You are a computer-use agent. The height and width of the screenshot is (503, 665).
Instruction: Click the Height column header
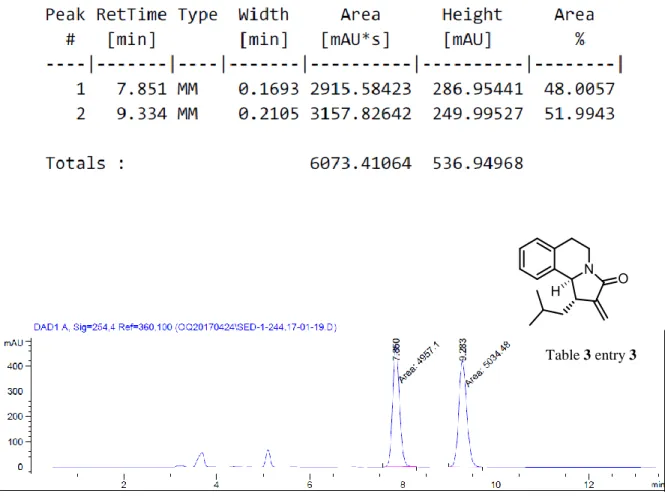(472, 15)
